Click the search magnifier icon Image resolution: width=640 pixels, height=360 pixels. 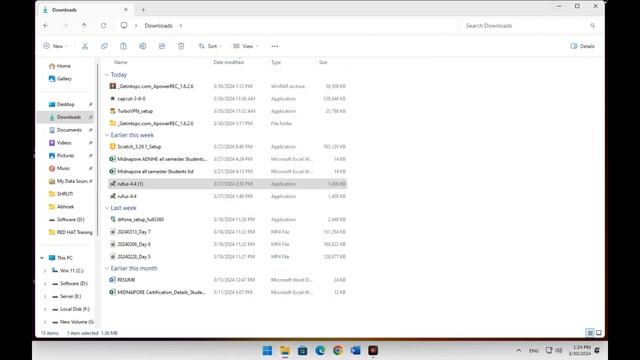pyautogui.click(x=593, y=25)
